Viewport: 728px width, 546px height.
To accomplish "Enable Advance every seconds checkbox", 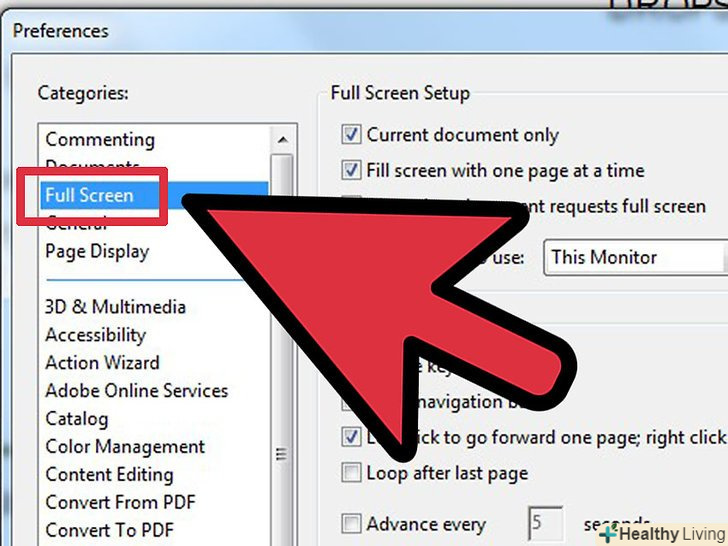I will pos(351,524).
